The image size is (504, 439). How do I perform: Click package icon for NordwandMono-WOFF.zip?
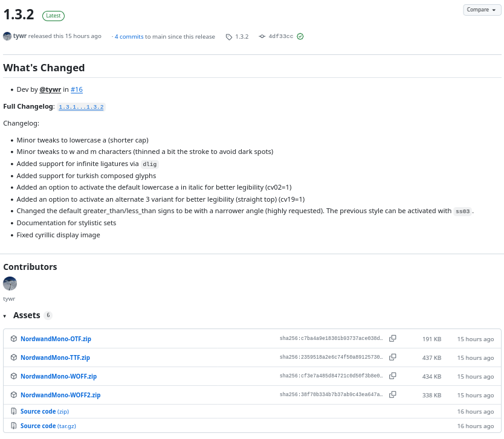click(13, 376)
